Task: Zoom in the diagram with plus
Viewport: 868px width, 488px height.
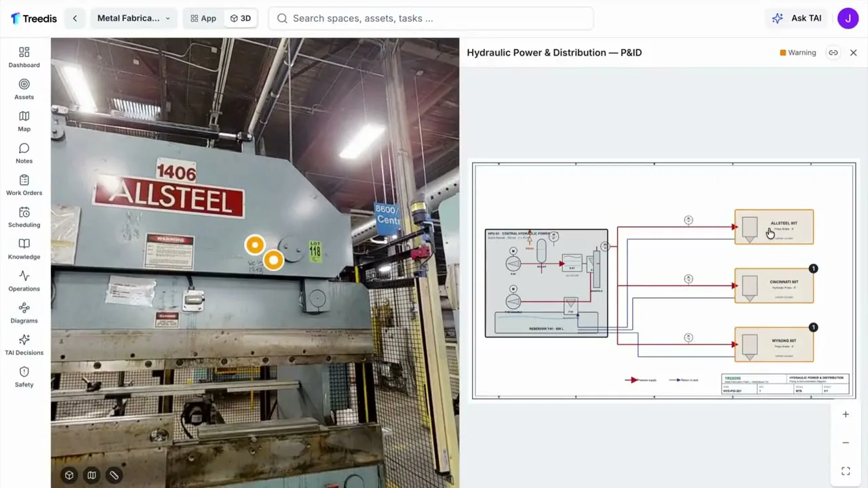Action: click(x=846, y=414)
